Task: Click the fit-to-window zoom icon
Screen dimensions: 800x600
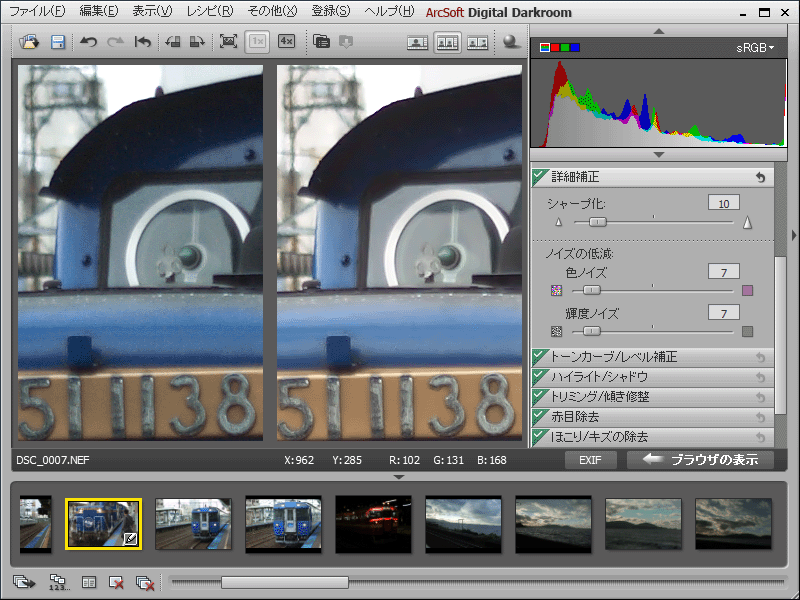Action: tap(228, 42)
